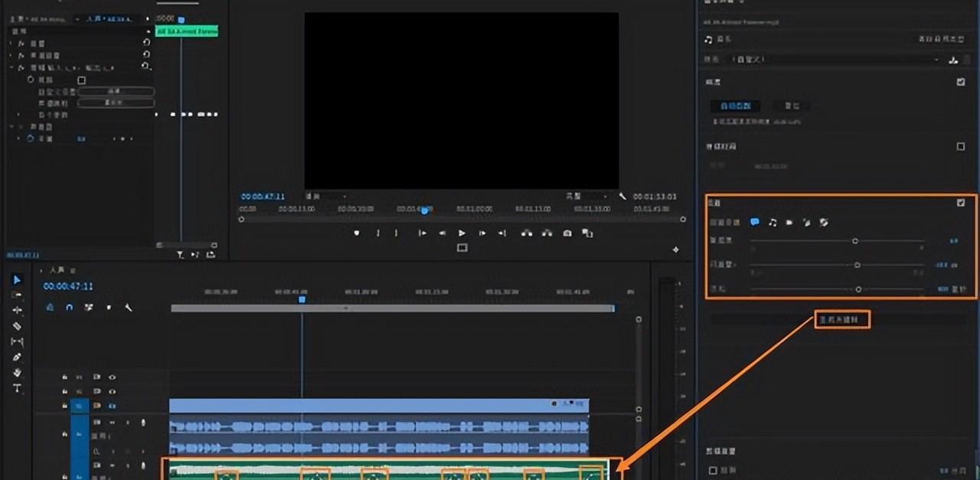Select the Slip tool
The height and width of the screenshot is (480, 980).
18,341
